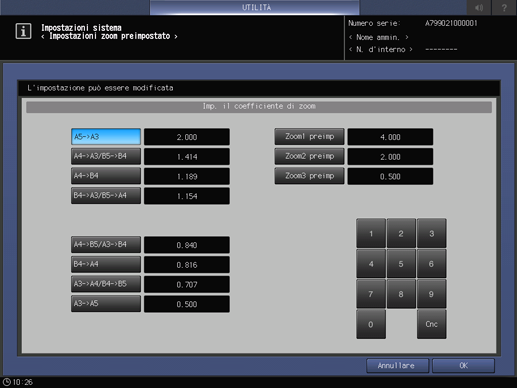Choose the A3->A5 preset button

coord(106,304)
